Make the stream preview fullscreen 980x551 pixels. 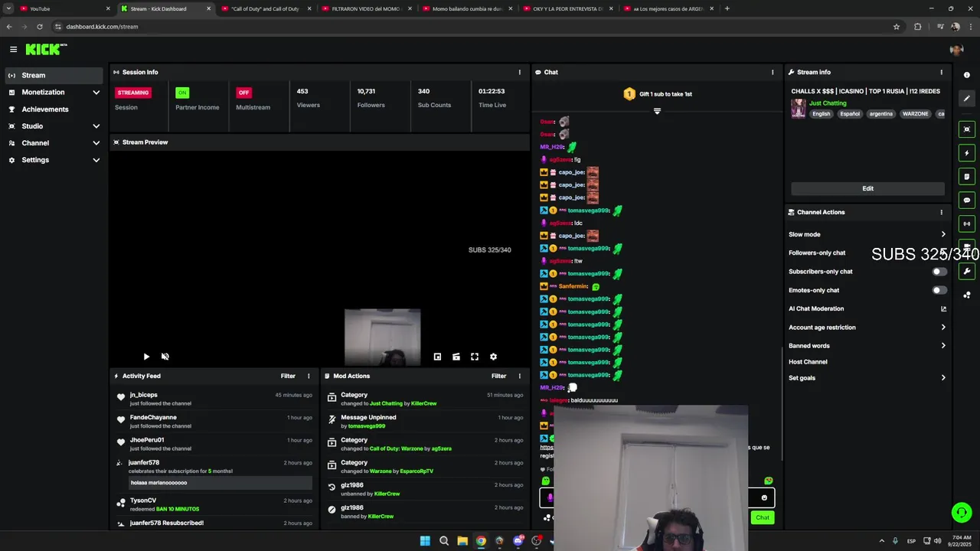(475, 357)
